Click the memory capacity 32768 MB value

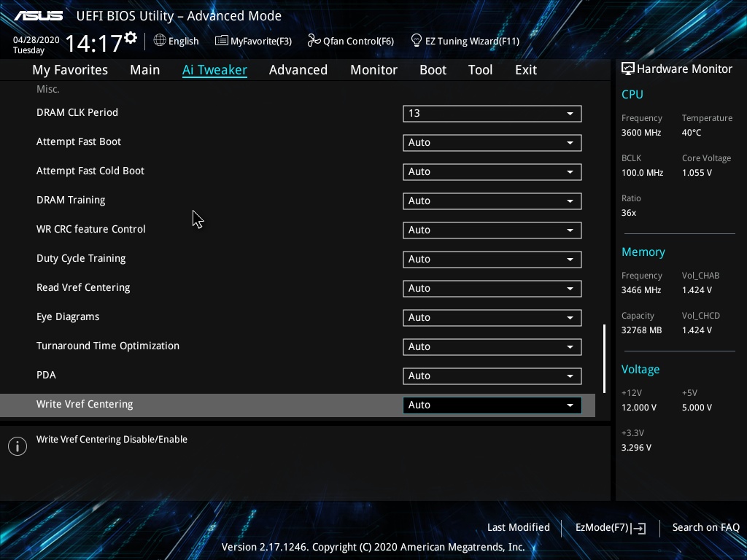(x=641, y=330)
